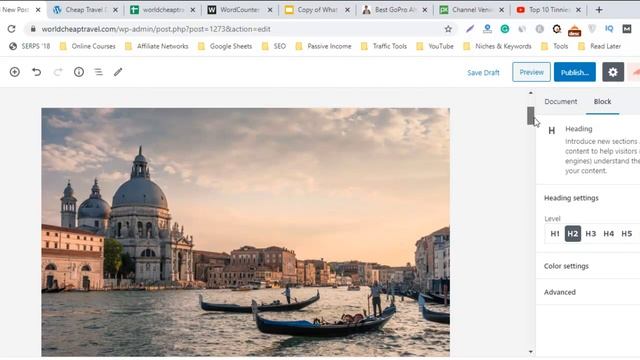Select the Venice canal image block
640x360 pixels.
click(x=246, y=232)
